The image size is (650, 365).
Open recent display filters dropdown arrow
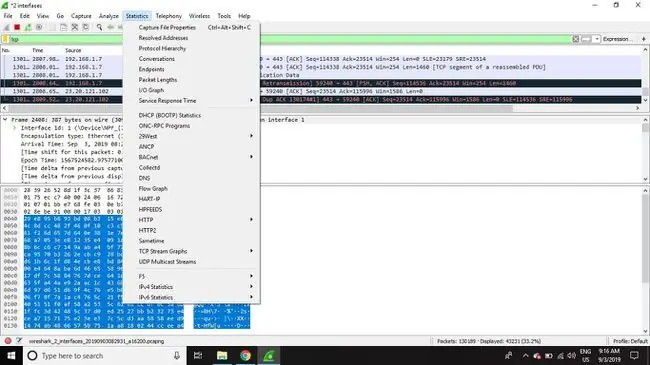click(x=597, y=39)
